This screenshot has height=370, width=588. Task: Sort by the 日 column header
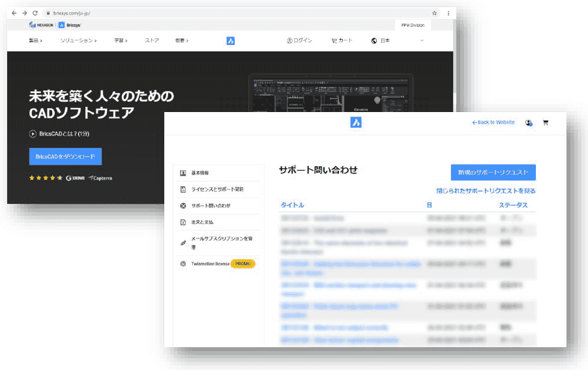coord(429,205)
